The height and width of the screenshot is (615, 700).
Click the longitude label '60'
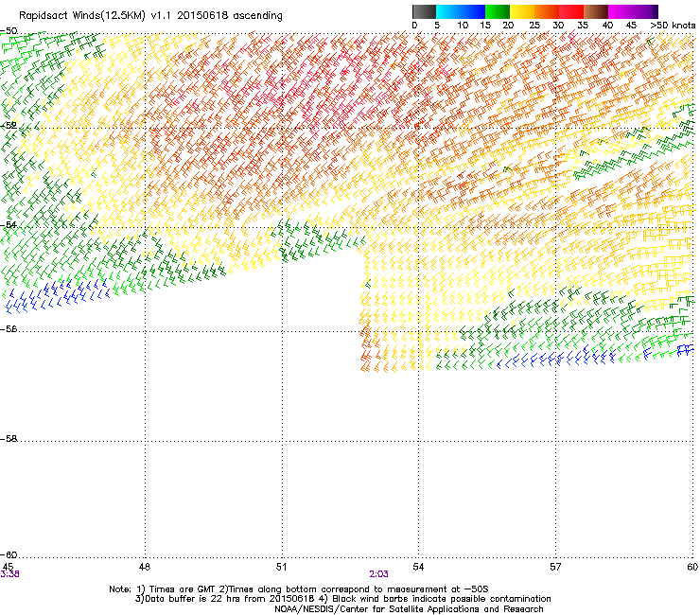692,567
